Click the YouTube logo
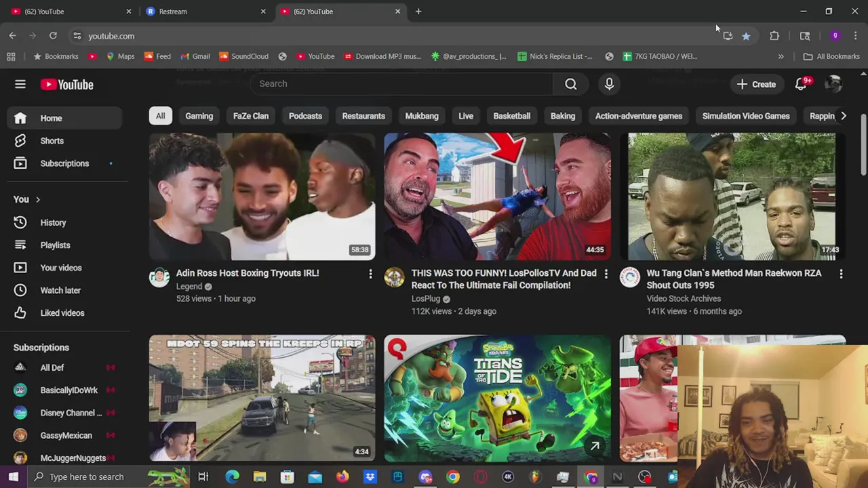This screenshot has width=868, height=488. pyautogui.click(x=66, y=84)
